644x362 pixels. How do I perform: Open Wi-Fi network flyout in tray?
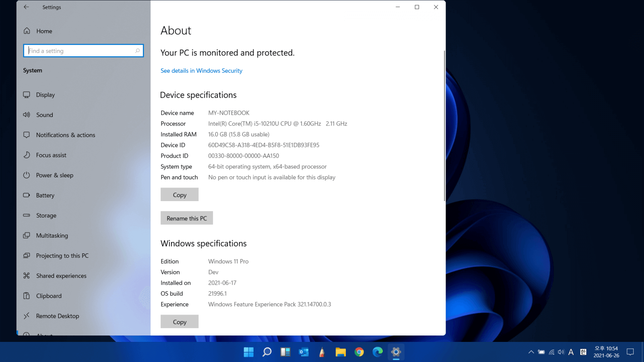point(551,352)
